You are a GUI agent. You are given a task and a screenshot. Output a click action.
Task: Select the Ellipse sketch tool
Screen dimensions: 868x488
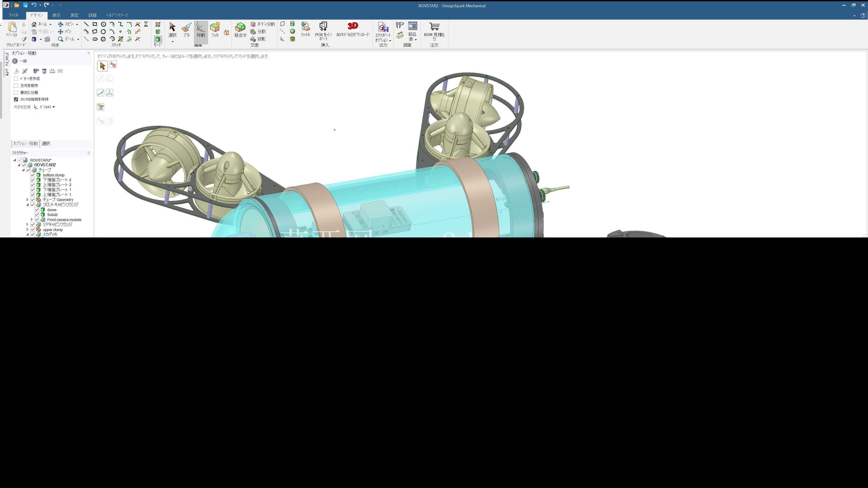95,39
